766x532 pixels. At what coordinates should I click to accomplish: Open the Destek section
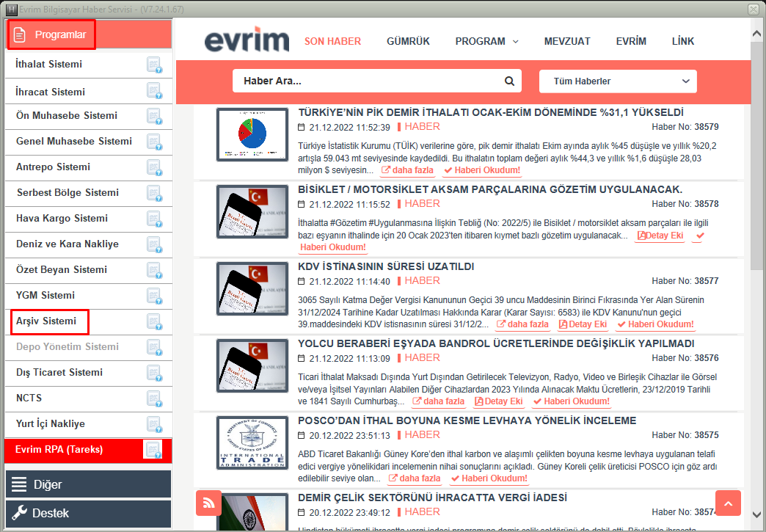(x=89, y=514)
